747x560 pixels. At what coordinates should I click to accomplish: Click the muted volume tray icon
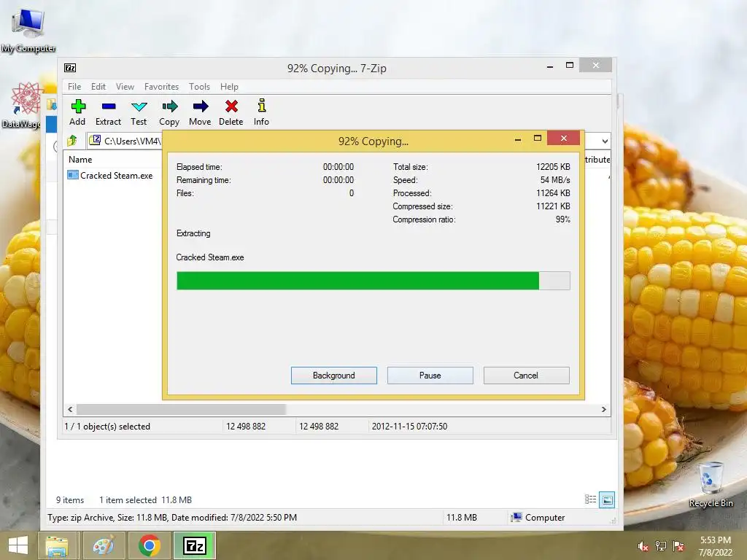point(643,547)
